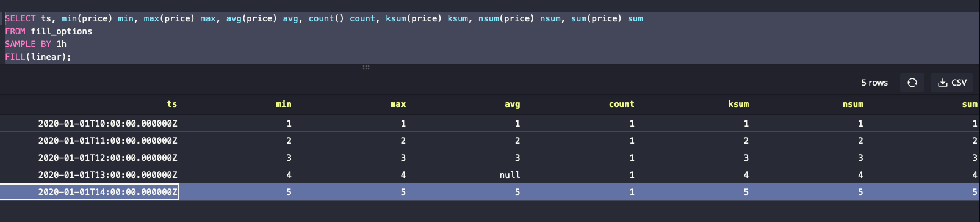The width and height of the screenshot is (980, 222).
Task: Click count value 1 in 10:00 row
Action: tap(632, 124)
